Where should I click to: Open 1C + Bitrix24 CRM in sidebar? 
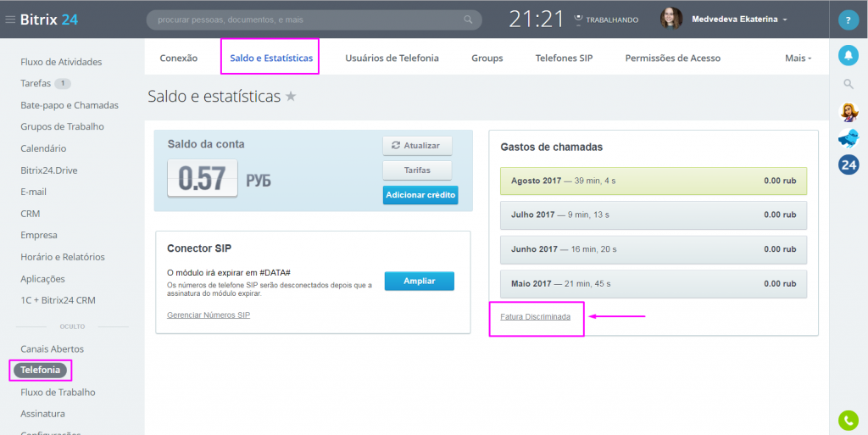58,300
